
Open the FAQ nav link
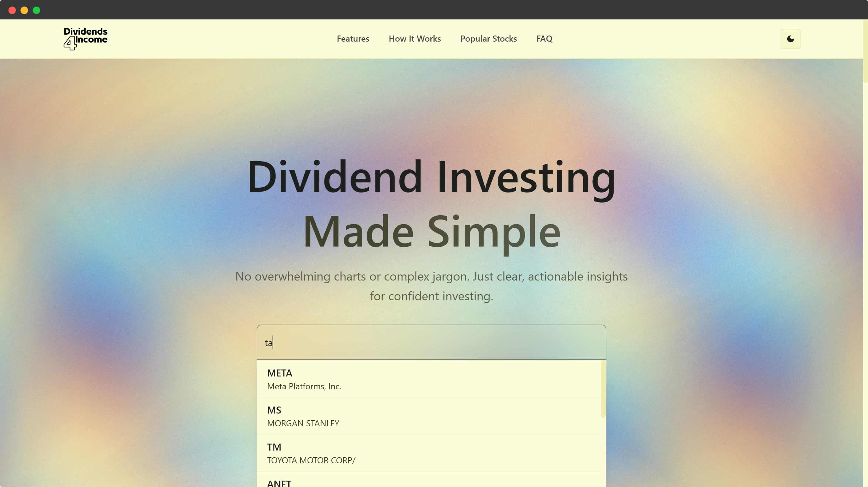coord(544,39)
